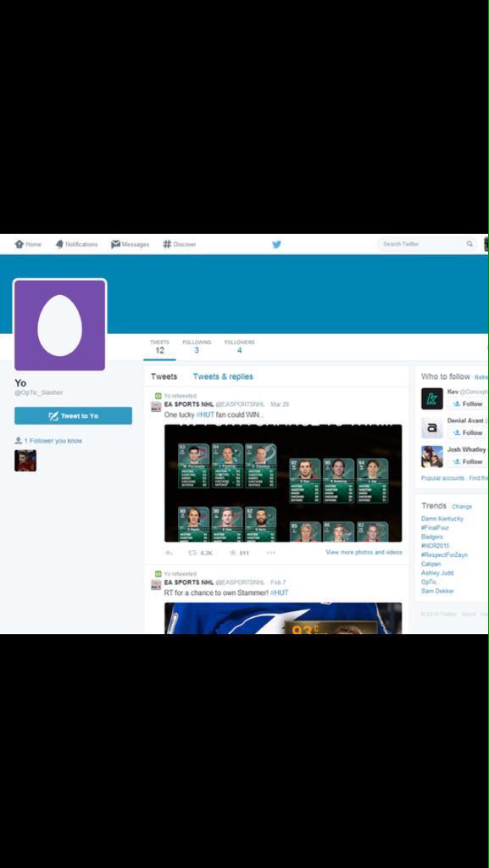Open EA SPORTS NHL avatar on Mar 28 tweet
The image size is (489, 868).
(x=156, y=406)
